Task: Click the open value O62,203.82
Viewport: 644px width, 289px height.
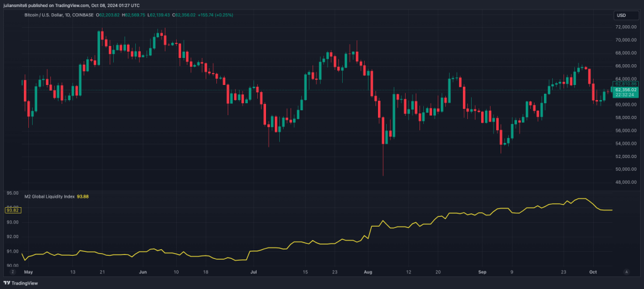Action: (108, 15)
